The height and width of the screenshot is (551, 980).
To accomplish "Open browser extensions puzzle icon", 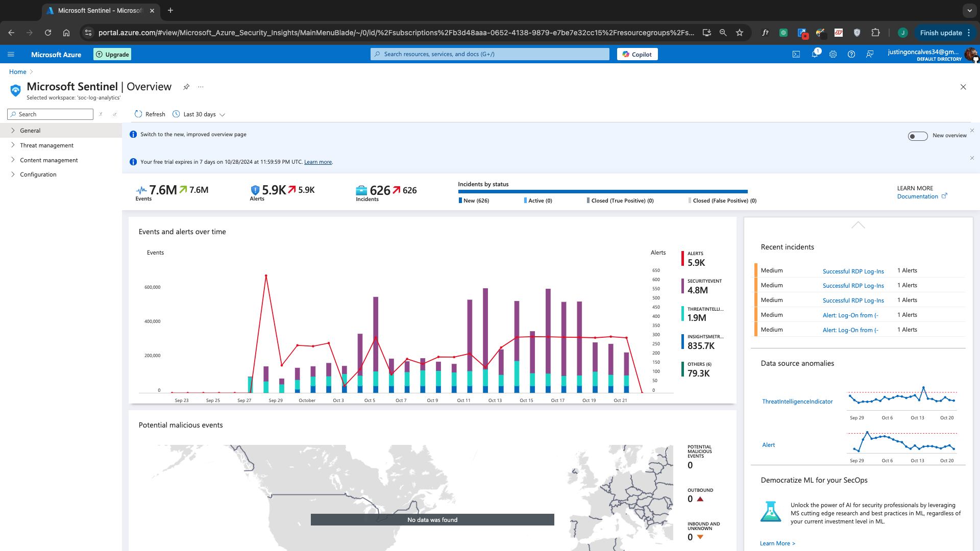I will tap(876, 33).
